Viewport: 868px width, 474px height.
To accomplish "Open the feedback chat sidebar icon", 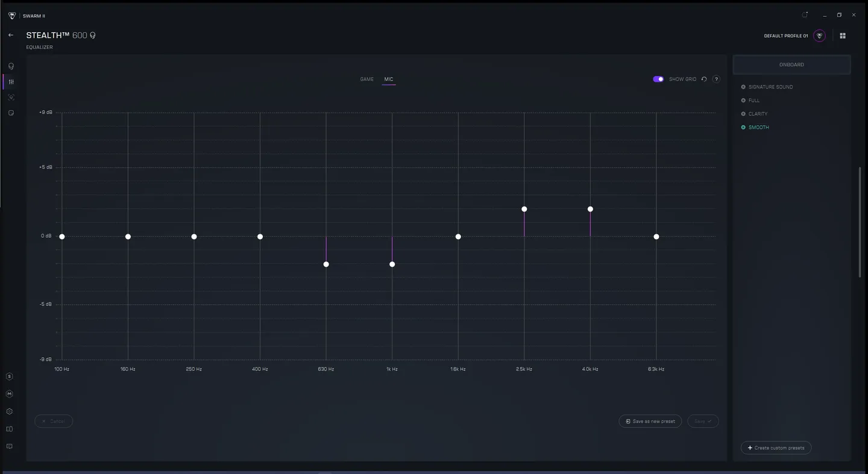I will 9,446.
